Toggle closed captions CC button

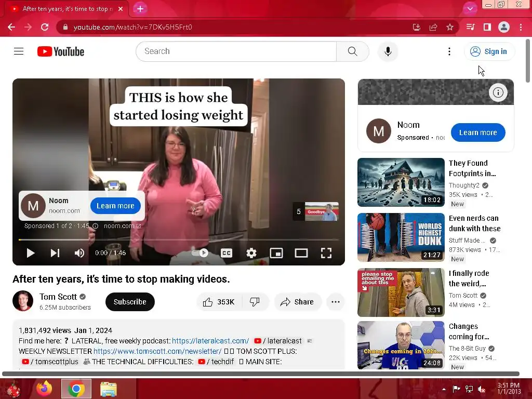click(227, 253)
